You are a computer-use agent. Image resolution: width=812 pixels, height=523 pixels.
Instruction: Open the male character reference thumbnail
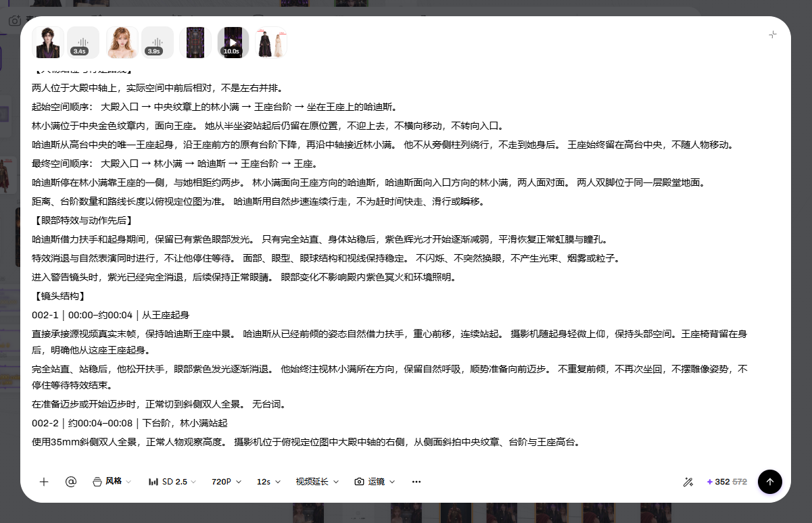click(x=48, y=43)
